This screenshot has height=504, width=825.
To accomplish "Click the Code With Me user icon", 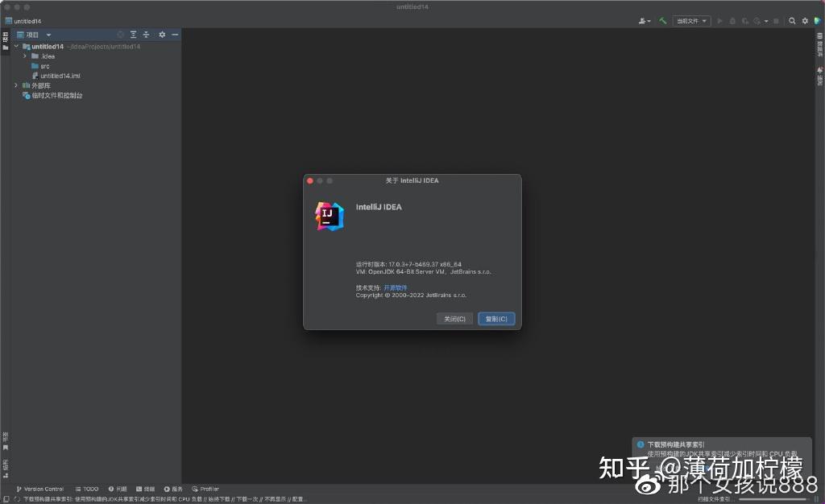I will pos(641,20).
